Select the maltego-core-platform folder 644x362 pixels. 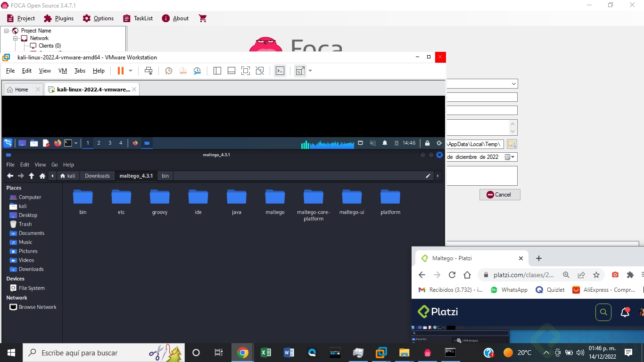(314, 205)
